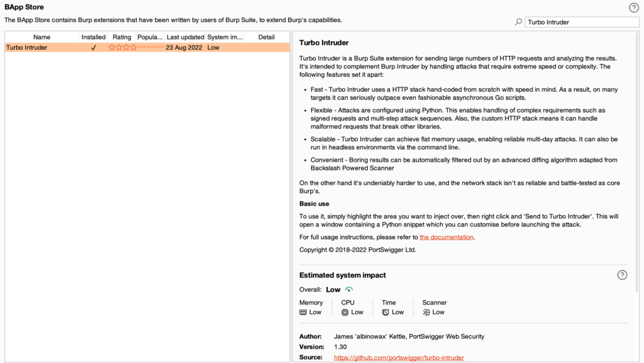Click the Scanner impact icon

(x=426, y=313)
